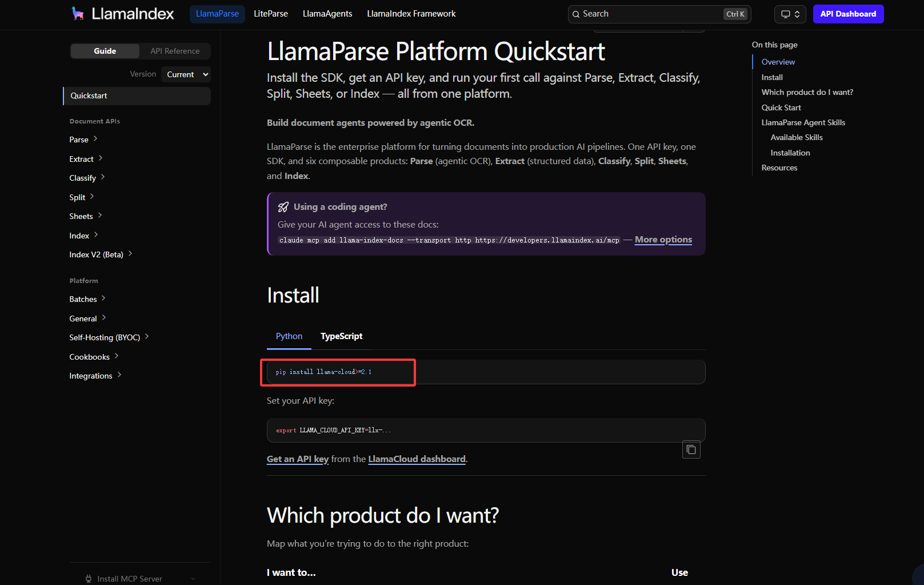
Task: Open the theme selector monitor icon
Action: (786, 14)
